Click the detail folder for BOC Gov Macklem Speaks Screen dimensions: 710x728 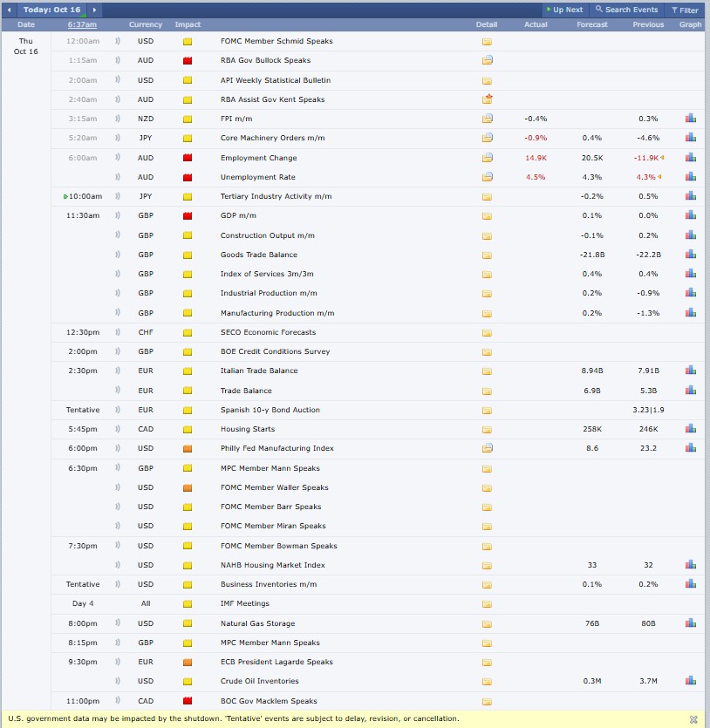[x=487, y=701]
